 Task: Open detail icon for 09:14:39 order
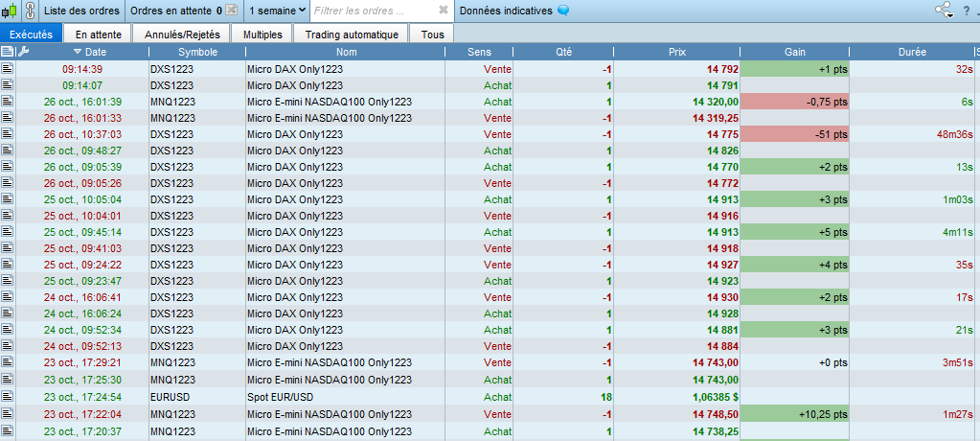point(8,69)
